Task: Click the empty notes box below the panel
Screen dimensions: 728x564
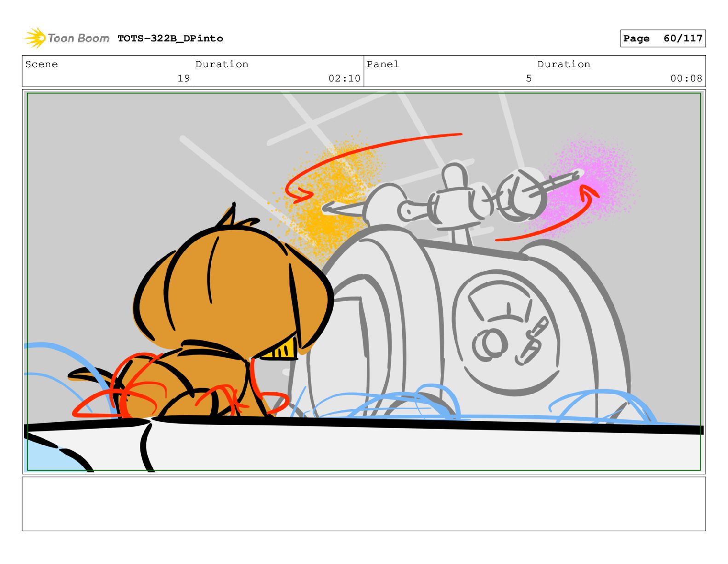Action: pos(364,504)
